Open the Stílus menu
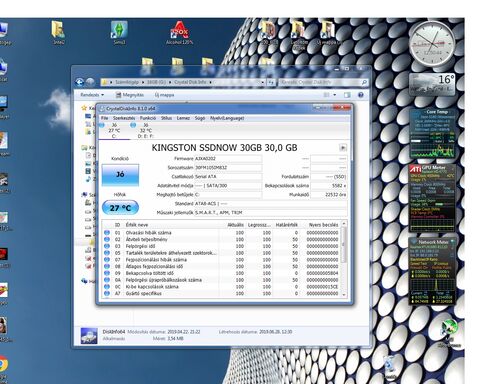Viewport: 480px width, 384px height. pyautogui.click(x=166, y=118)
